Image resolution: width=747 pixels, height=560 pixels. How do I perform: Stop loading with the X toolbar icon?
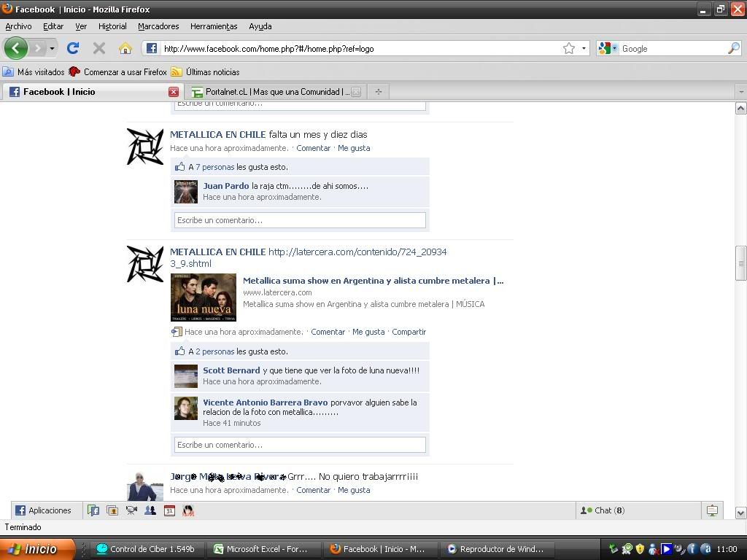[x=99, y=48]
